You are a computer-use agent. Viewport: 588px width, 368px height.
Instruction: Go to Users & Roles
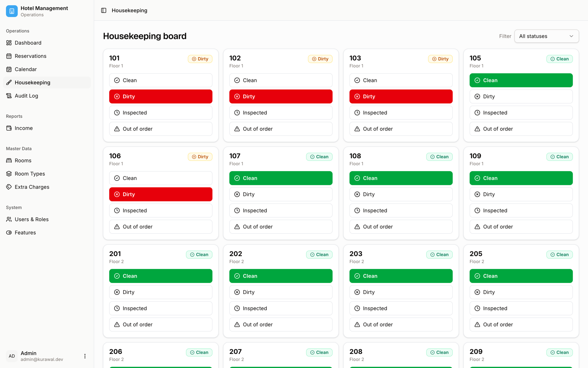(x=47, y=219)
